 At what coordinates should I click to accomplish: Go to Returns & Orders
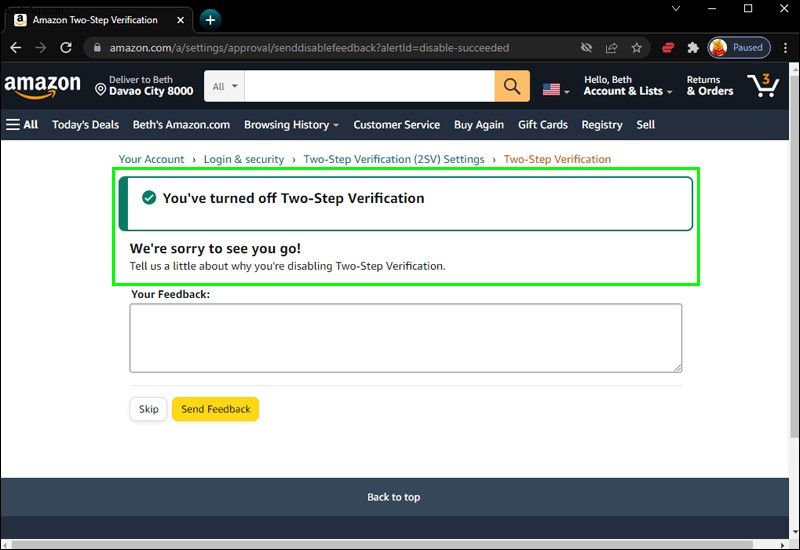click(x=710, y=86)
